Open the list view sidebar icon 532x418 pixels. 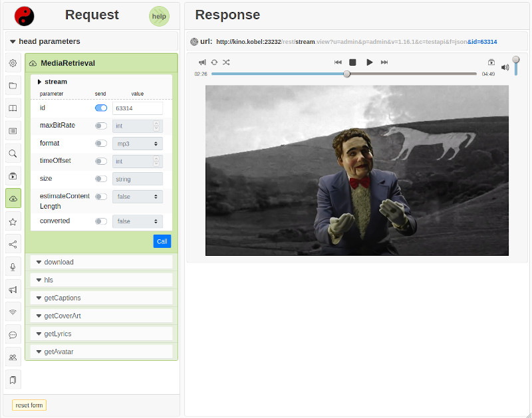point(13,131)
